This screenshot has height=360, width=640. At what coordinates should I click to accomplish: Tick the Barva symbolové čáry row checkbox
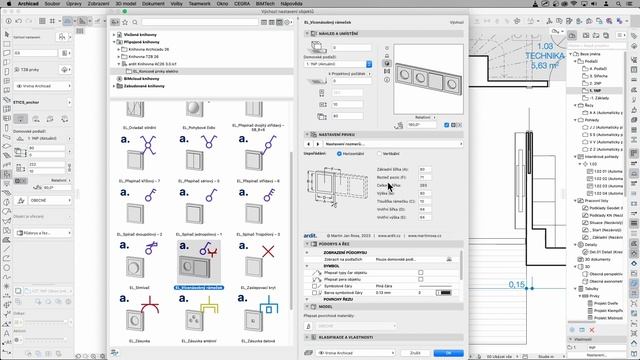click(x=314, y=293)
